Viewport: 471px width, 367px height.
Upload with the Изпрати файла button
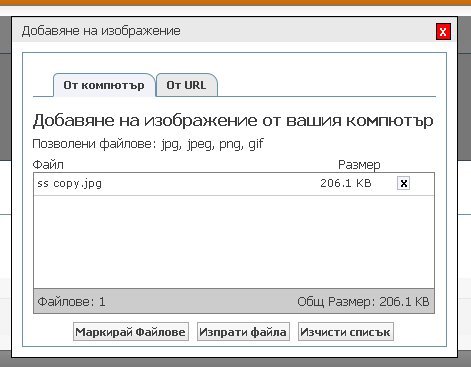tap(243, 332)
